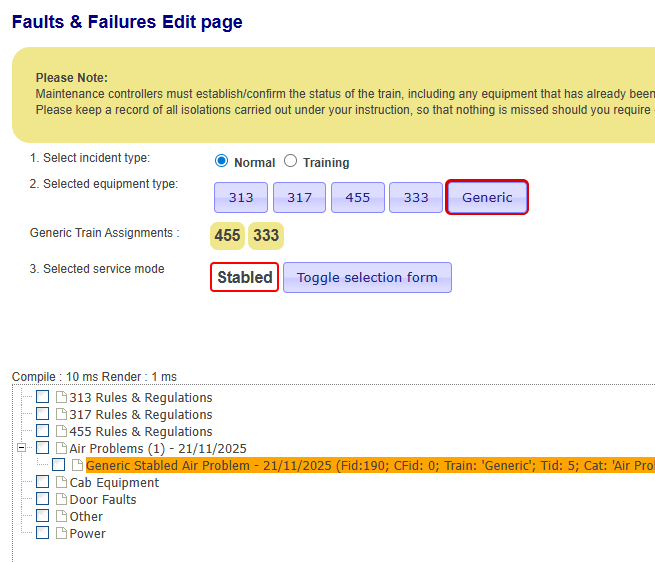
Task: Click the Generic equipment type button
Action: click(x=487, y=198)
